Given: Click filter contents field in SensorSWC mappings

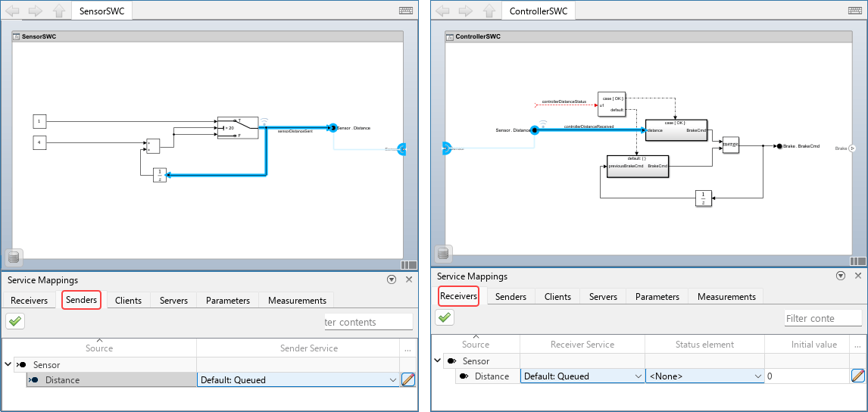Looking at the screenshot, I should pos(368,322).
